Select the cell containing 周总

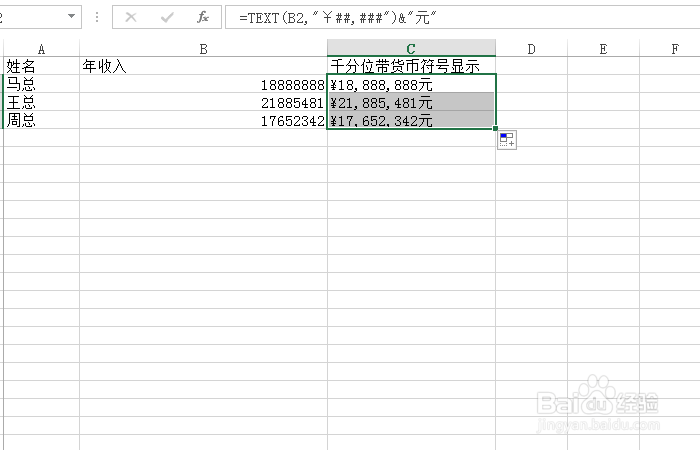(42, 120)
